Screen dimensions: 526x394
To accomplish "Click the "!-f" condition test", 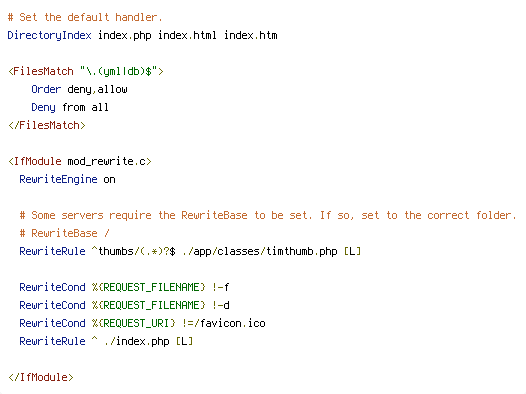I will coord(221,287).
